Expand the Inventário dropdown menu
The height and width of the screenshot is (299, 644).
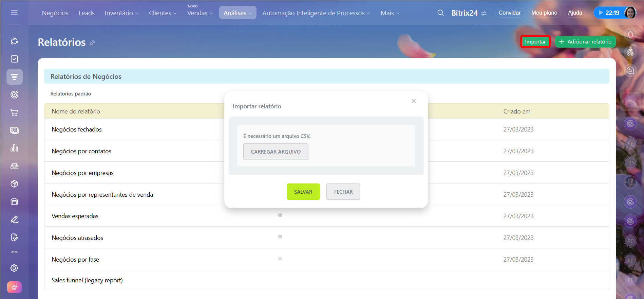coord(121,13)
